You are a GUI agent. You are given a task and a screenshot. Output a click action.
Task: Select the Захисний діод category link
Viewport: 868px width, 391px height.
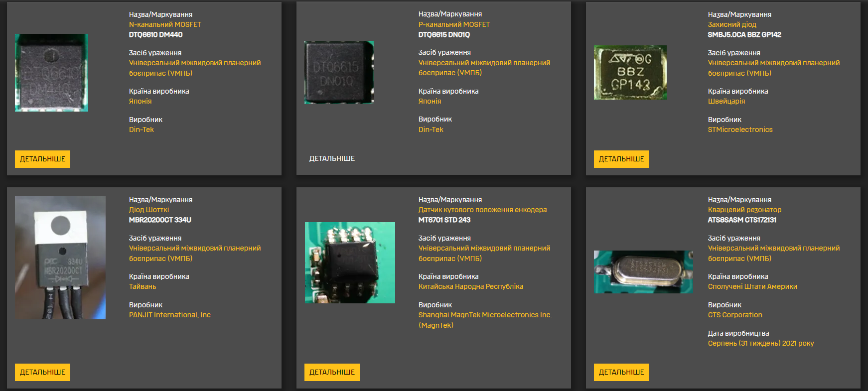click(732, 24)
